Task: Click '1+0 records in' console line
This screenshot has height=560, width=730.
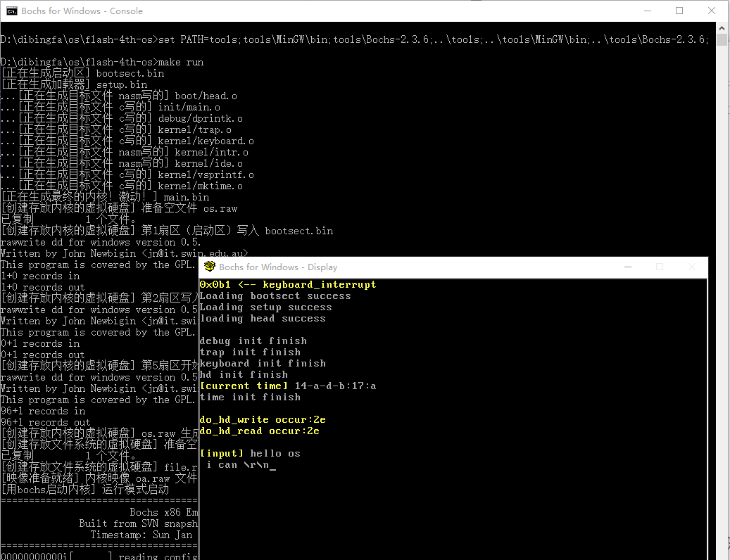Action: tap(40, 276)
